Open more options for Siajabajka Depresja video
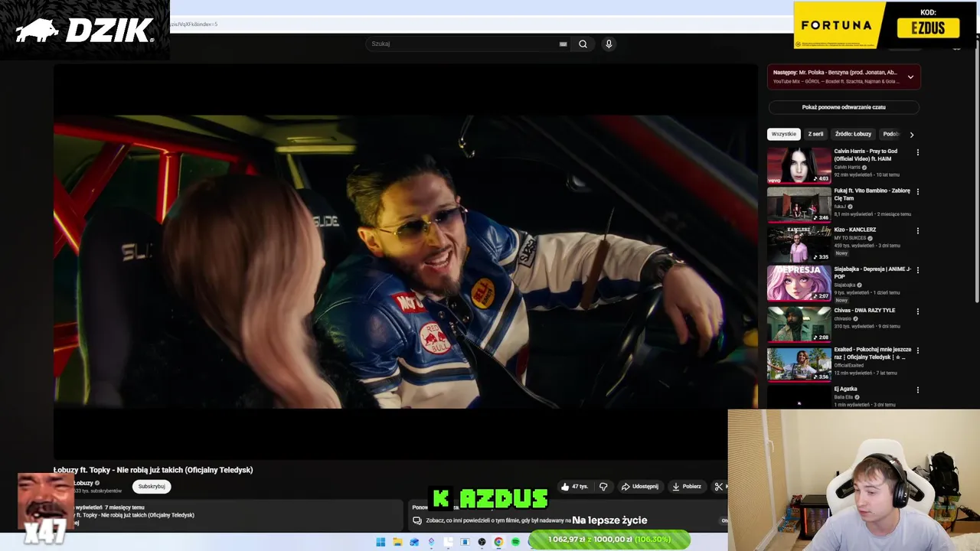Image resolution: width=980 pixels, height=551 pixels. 917,270
